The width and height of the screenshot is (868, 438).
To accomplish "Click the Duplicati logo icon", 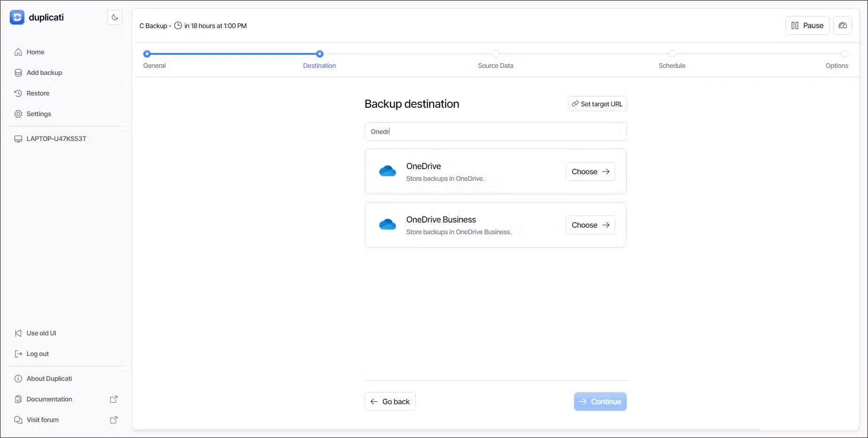I will pos(17,17).
